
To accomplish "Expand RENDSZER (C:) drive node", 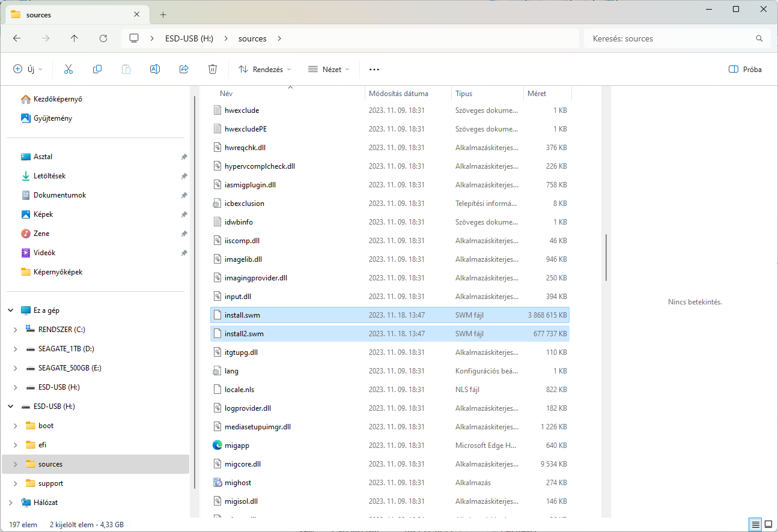I will pos(16,330).
